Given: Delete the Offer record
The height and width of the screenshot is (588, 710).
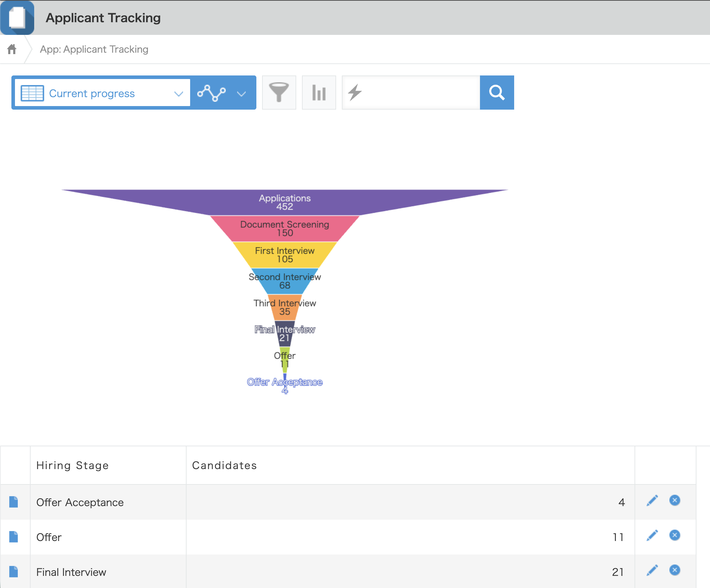Looking at the screenshot, I should [x=675, y=535].
